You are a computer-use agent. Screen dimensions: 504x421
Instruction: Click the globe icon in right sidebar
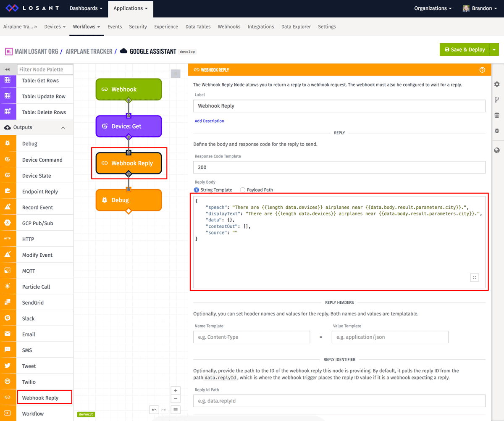(497, 149)
